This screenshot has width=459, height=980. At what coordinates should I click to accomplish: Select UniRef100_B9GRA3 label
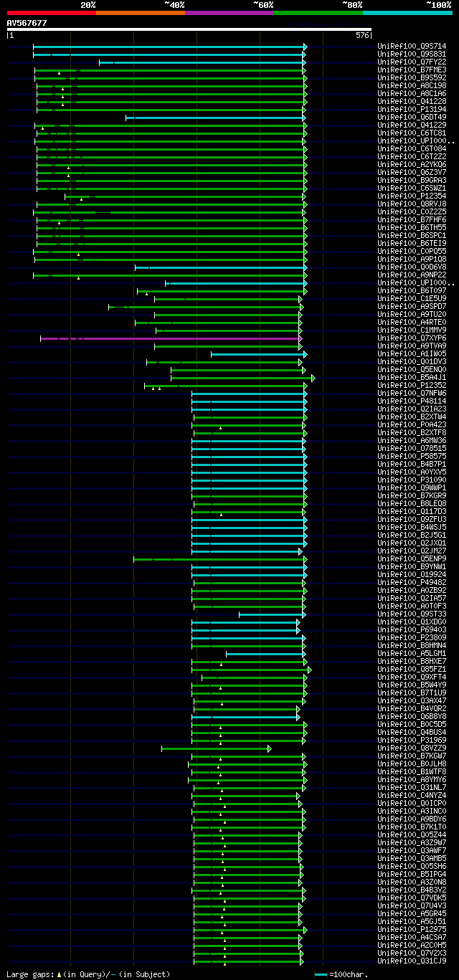coord(411,181)
